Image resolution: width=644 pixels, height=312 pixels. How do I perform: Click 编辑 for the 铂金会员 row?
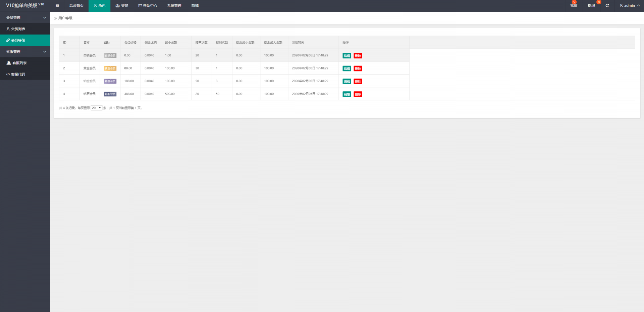tap(346, 82)
